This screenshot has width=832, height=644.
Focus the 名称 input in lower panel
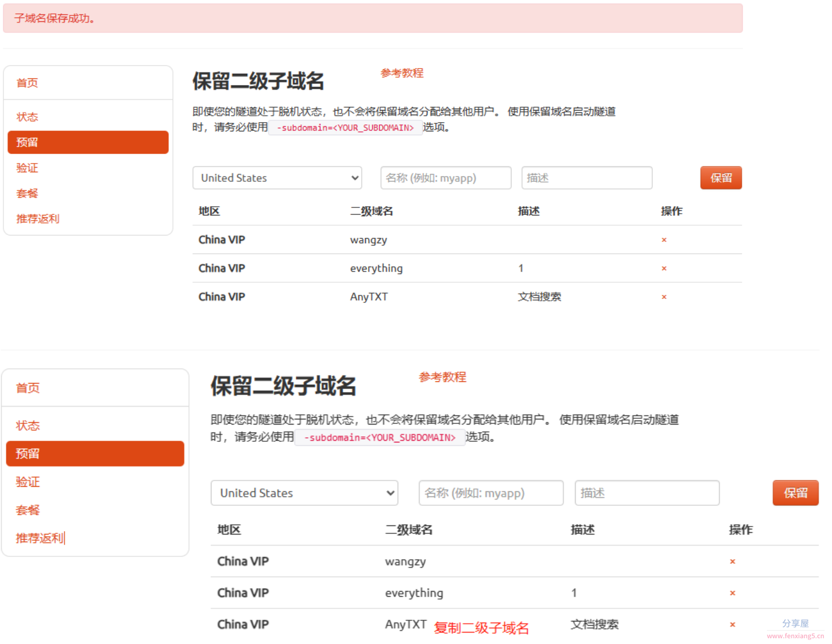(491, 493)
